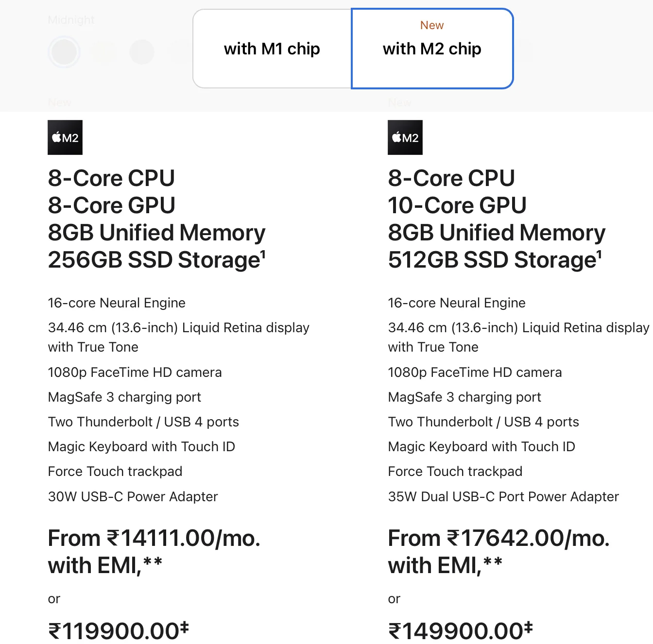Viewport: 653px width, 644px height.
Task: Pick the faded gray swatch right of Midnight's neighbor
Action: click(x=142, y=52)
